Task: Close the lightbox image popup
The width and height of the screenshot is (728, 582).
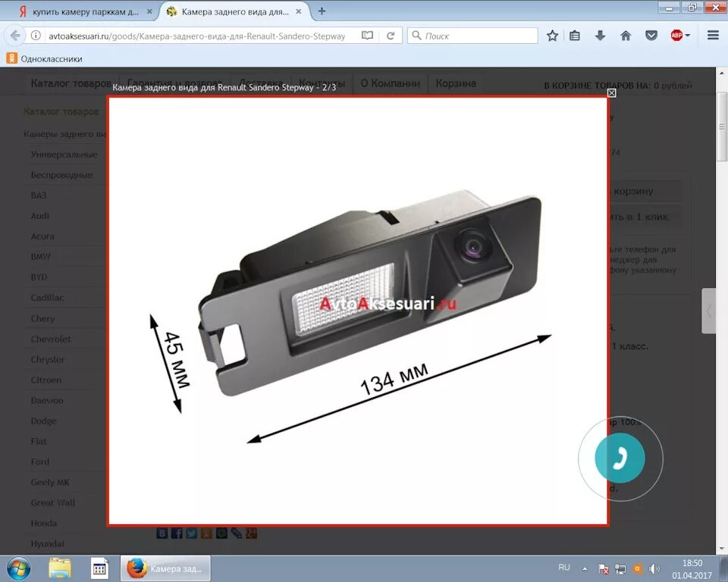Action: [611, 92]
